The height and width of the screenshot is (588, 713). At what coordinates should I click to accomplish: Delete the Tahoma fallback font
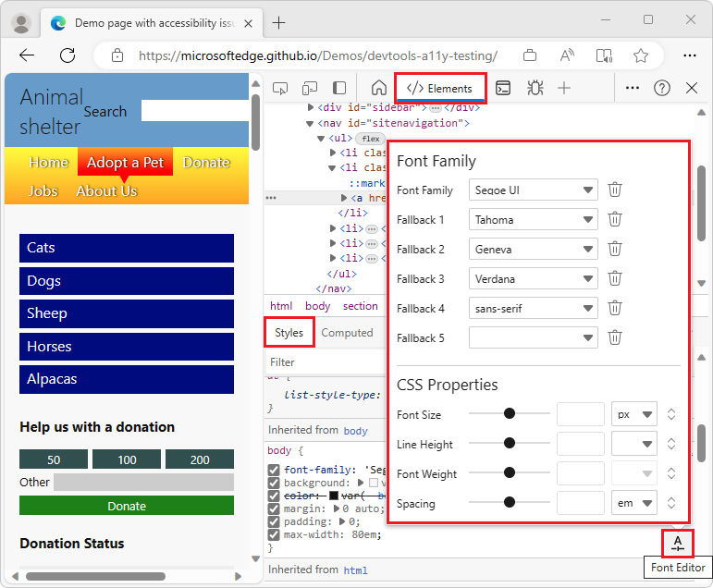[x=615, y=220]
